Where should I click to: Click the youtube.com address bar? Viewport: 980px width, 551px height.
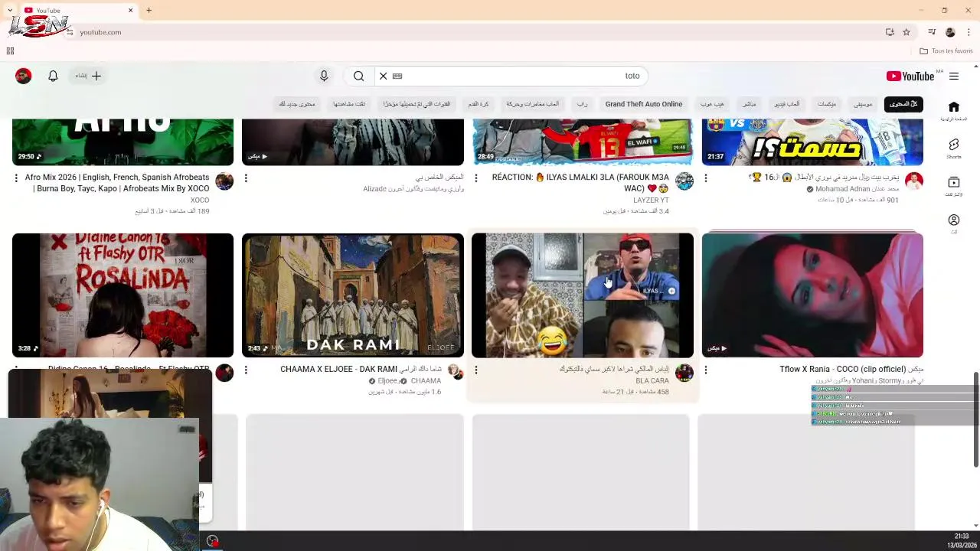(475, 32)
